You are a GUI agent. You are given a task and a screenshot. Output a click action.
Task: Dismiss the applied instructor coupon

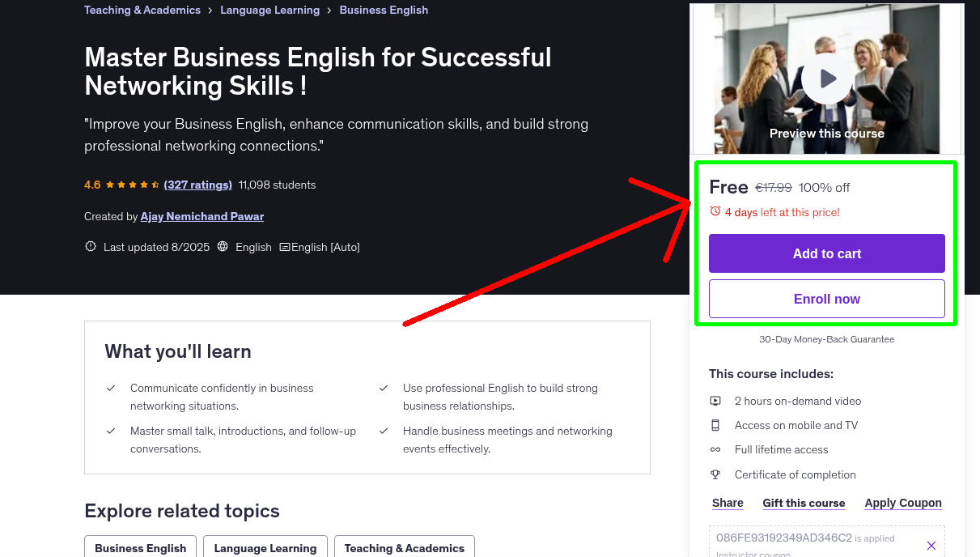click(x=931, y=546)
